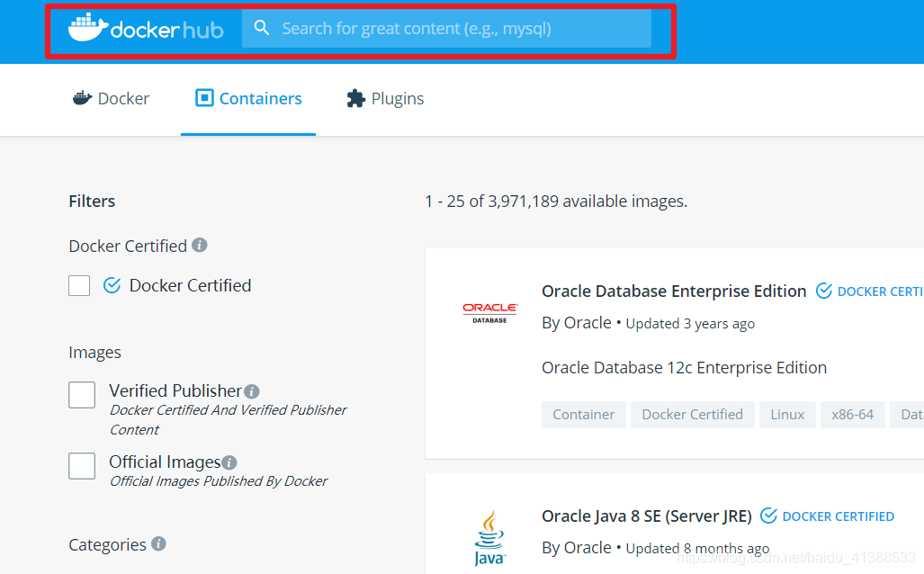Click the Docker Hub whale logo
This screenshot has width=924, height=574.
click(88, 27)
